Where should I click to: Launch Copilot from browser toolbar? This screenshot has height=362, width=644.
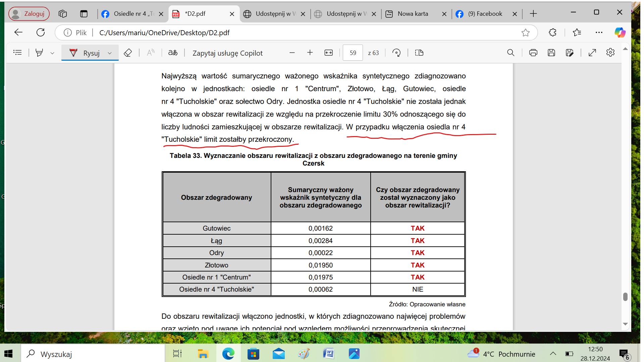(x=620, y=33)
